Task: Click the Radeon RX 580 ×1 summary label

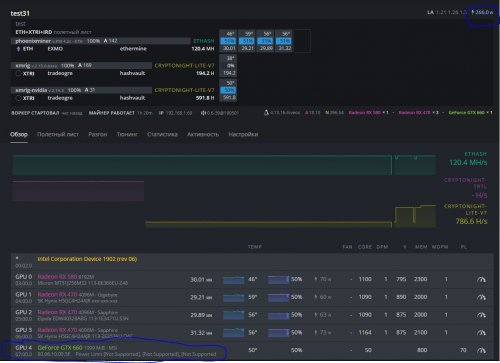Action: click(x=369, y=113)
